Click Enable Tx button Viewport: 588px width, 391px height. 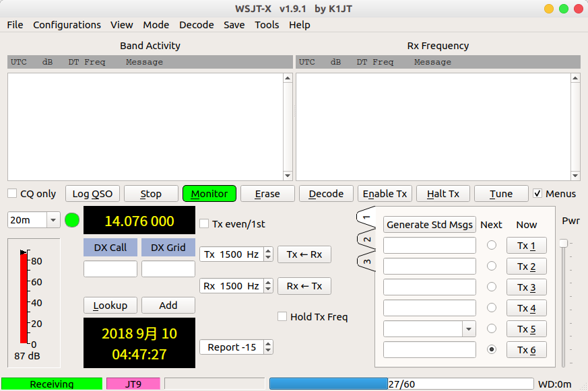(385, 194)
